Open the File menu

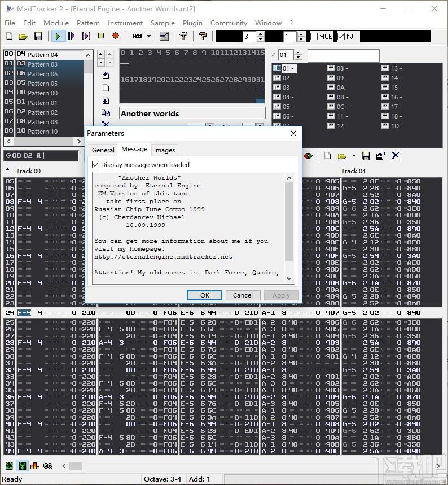tap(10, 23)
